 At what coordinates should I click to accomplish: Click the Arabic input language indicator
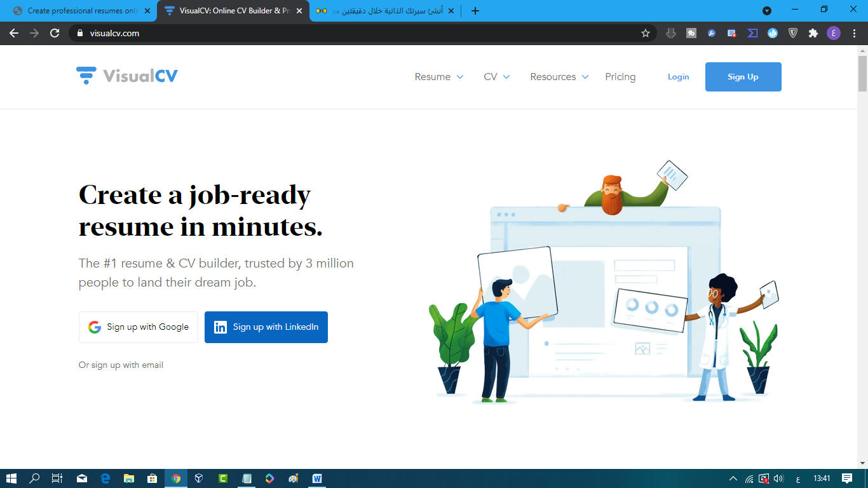[797, 478]
